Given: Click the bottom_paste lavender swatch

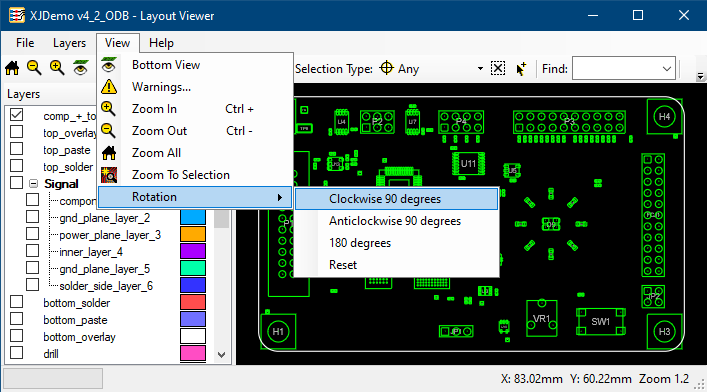Looking at the screenshot, I should (x=193, y=319).
